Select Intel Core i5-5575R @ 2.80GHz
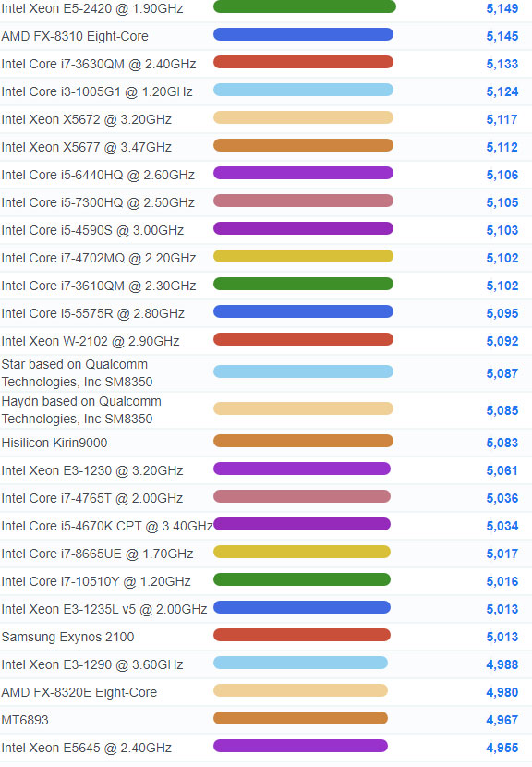Viewport: 532px width, 767px height. coord(93,313)
